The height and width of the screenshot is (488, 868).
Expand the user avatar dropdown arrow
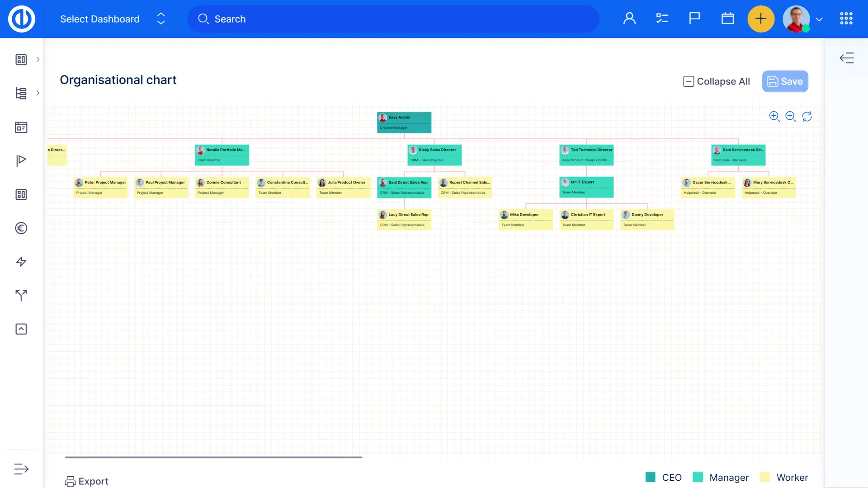819,19
